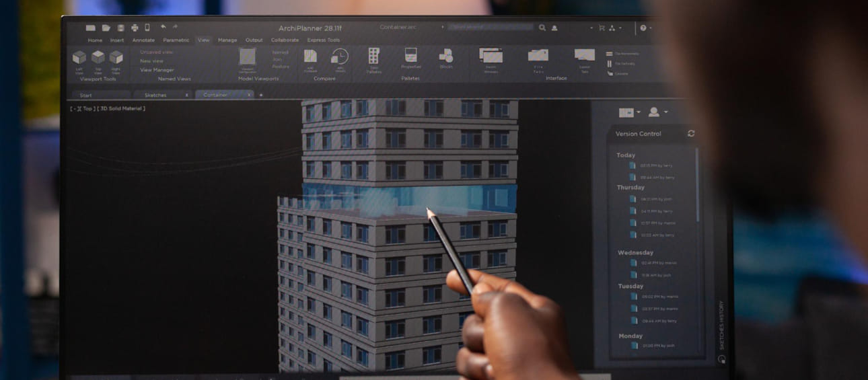Click the Blocks palette icon
The height and width of the screenshot is (380, 868).
point(445,56)
